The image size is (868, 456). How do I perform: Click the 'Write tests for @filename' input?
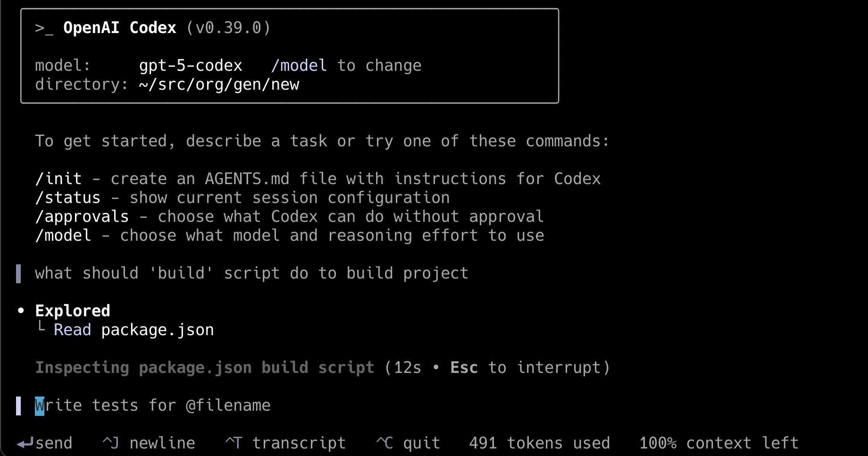(153, 405)
